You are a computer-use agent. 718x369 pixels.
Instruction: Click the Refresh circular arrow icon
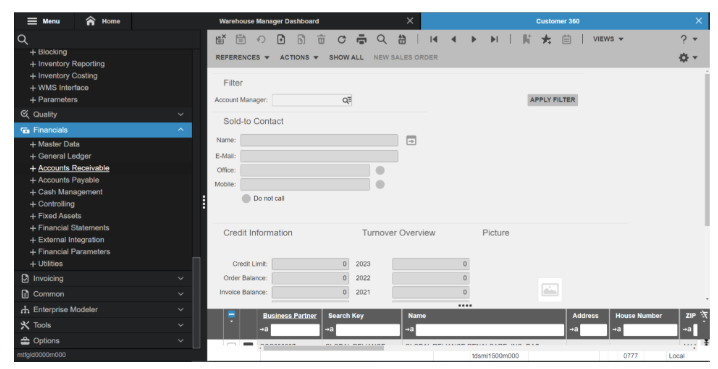342,39
